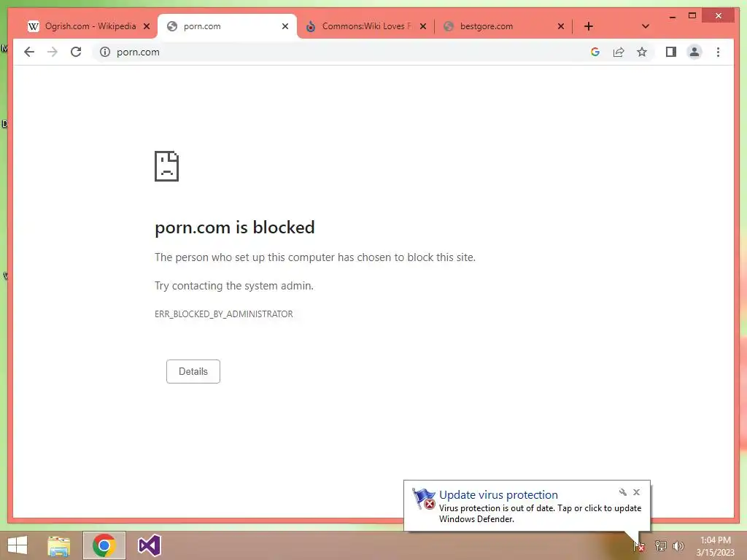The image size is (747, 560).
Task: Click the Details button
Action: tap(193, 371)
